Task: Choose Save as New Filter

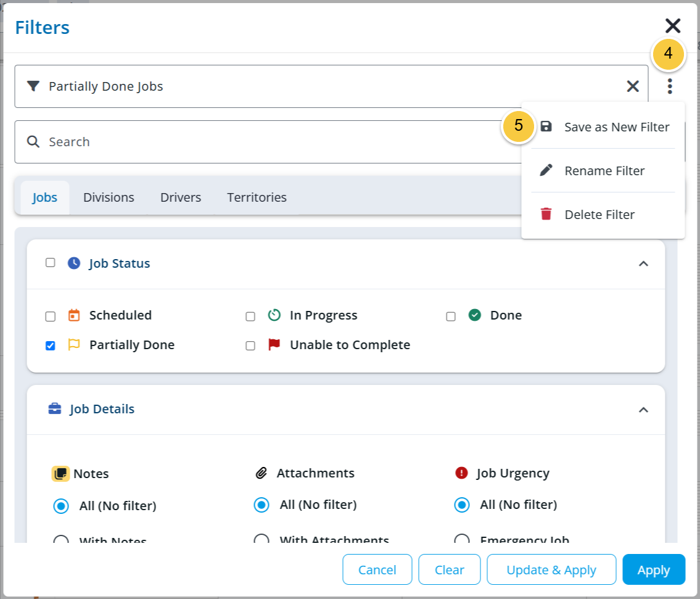Action: pyautogui.click(x=603, y=127)
